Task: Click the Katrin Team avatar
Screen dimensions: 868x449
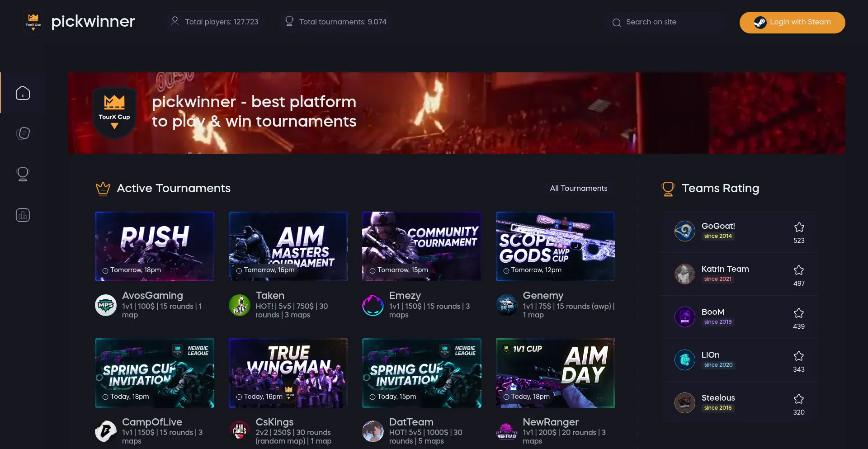Action: [685, 274]
